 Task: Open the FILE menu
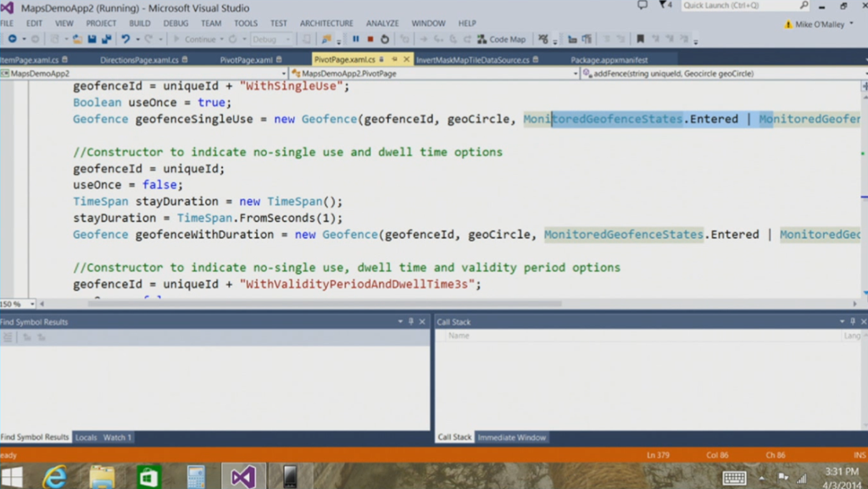7,23
